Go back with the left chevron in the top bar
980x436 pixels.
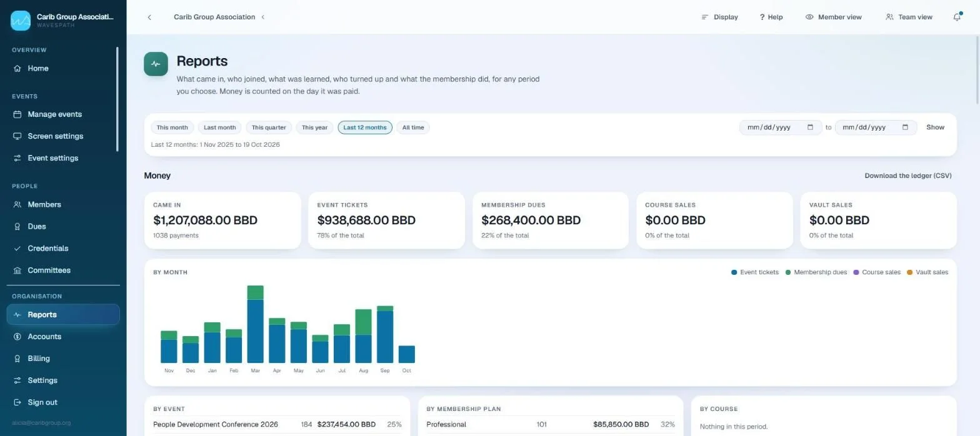149,17
